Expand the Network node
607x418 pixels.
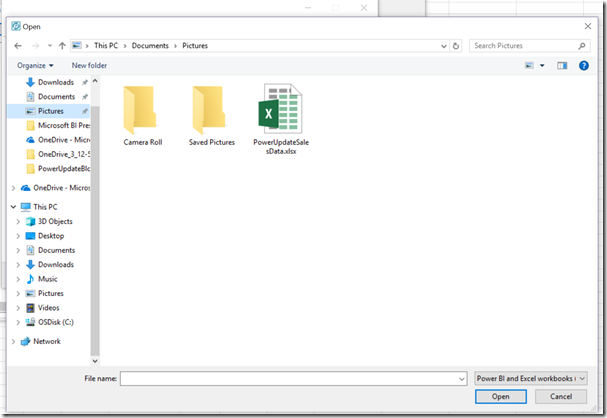point(13,341)
